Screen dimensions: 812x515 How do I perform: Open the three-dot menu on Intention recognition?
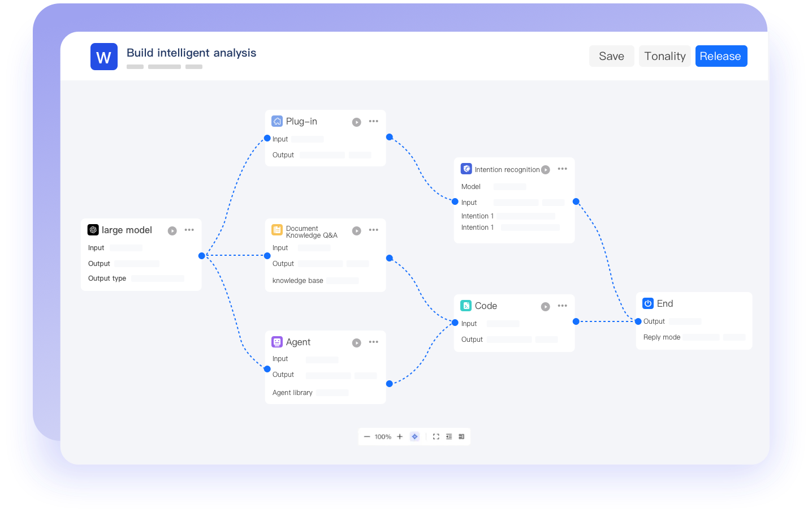coord(562,169)
